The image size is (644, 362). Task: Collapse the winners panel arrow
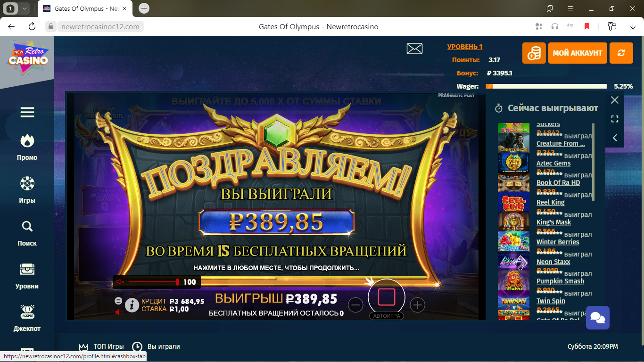click(615, 138)
